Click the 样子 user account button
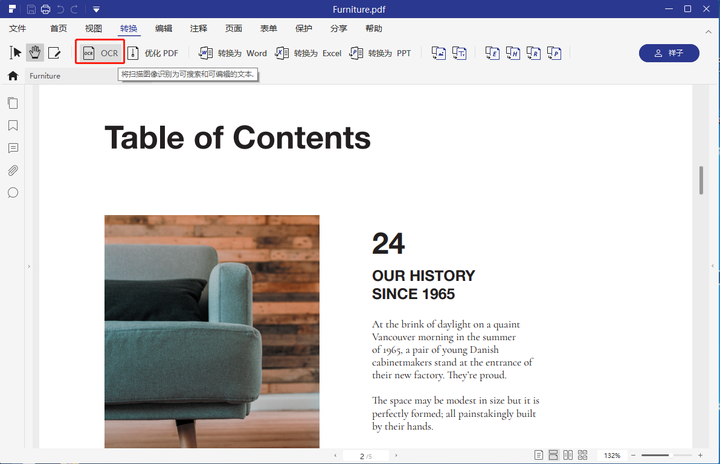The image size is (720, 464). tap(669, 53)
